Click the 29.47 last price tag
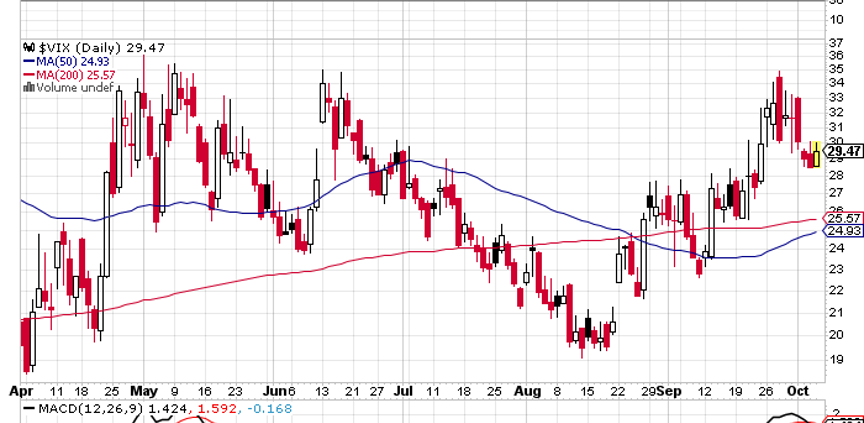 point(845,152)
